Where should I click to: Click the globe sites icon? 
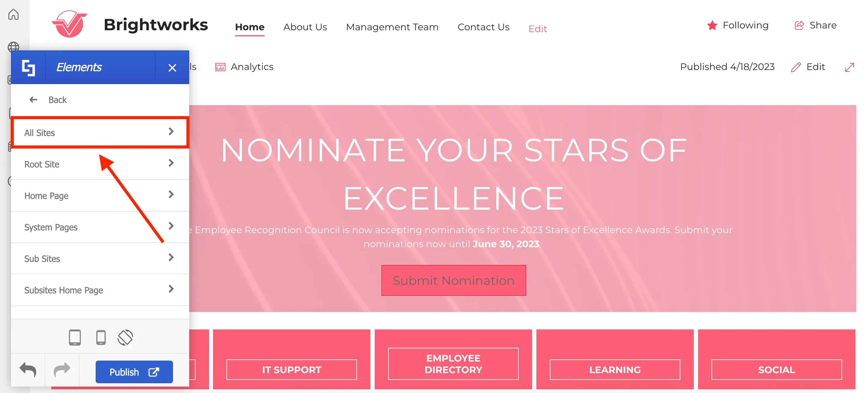tap(13, 47)
